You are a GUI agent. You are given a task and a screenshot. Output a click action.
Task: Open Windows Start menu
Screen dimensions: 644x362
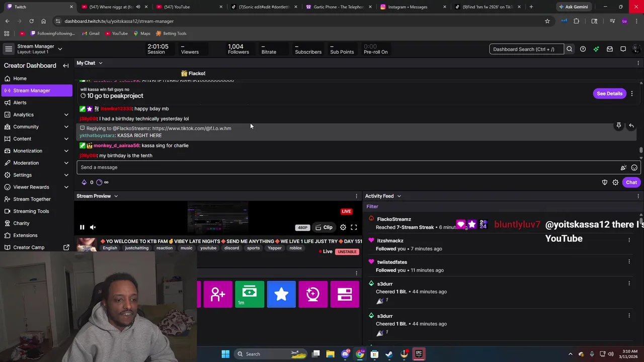(x=225, y=354)
